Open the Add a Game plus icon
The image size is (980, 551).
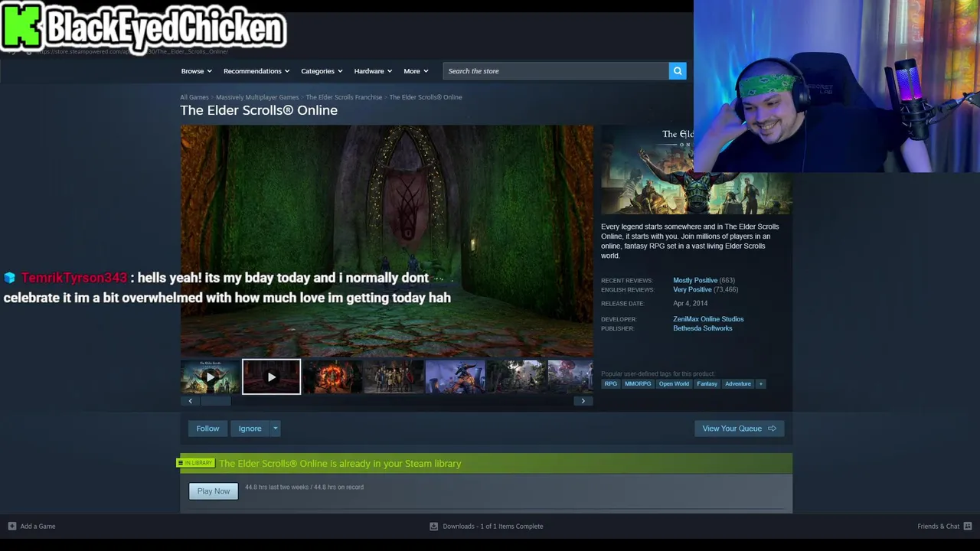pyautogui.click(x=11, y=526)
